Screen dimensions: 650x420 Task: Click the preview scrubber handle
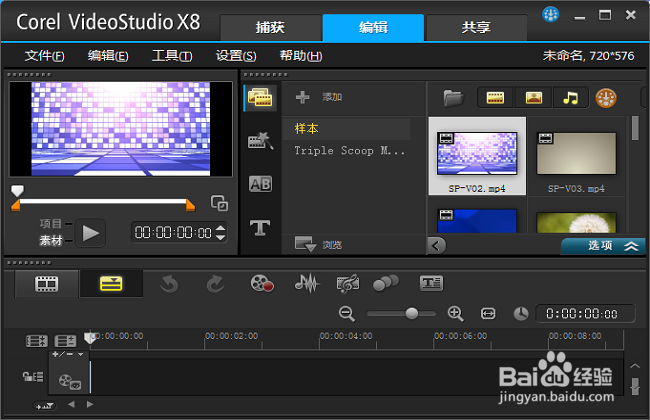[x=17, y=190]
